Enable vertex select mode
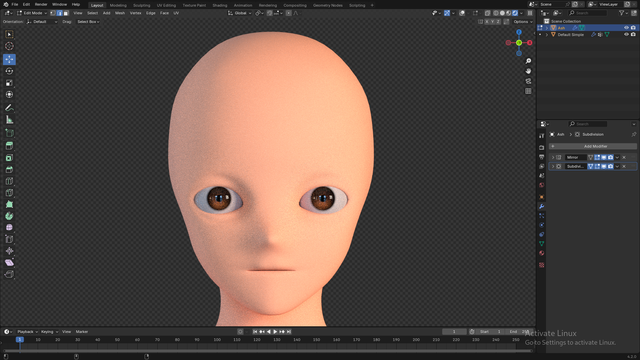This screenshot has width=640, height=360. 53,13
